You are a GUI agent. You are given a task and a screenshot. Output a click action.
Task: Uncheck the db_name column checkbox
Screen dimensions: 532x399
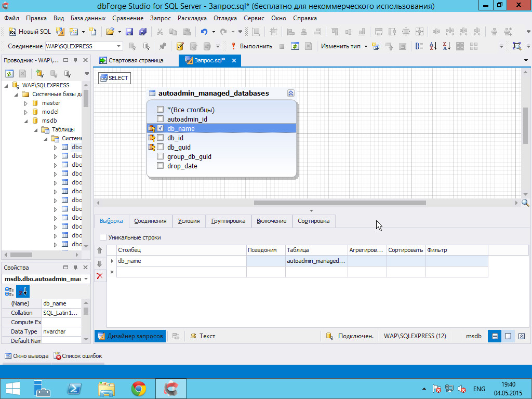pos(160,128)
